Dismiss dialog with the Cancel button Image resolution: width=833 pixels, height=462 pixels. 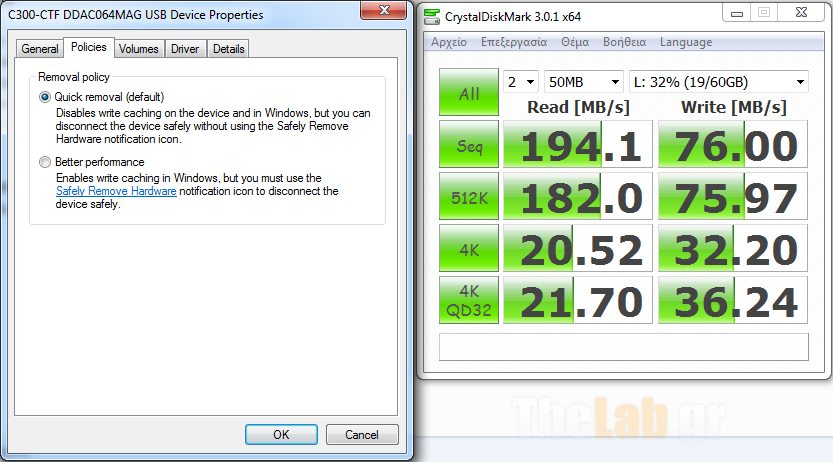coord(362,434)
